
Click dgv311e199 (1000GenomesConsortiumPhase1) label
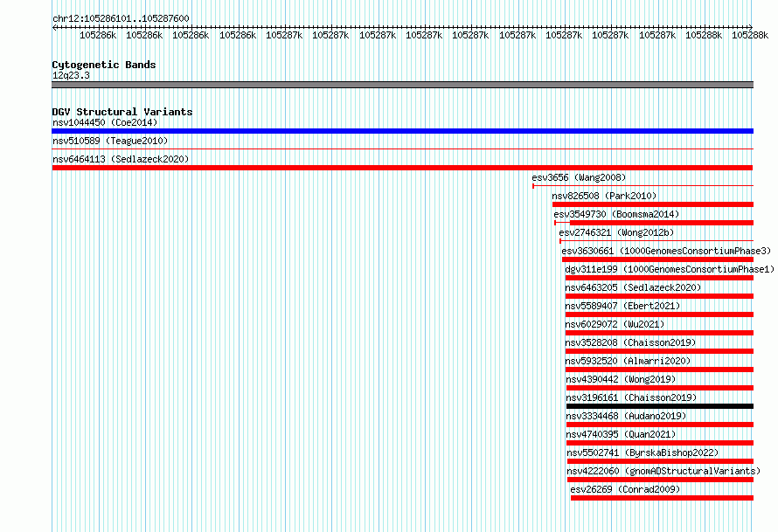coord(670,269)
